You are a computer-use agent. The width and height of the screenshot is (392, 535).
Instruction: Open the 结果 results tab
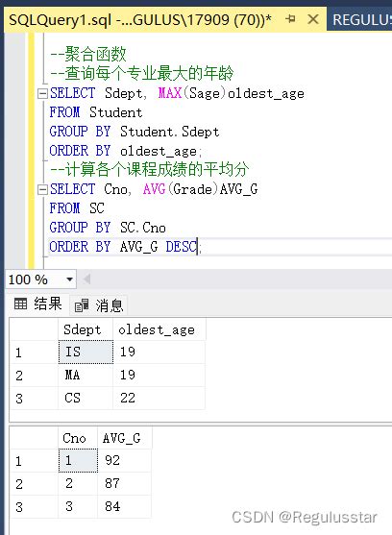click(38, 304)
